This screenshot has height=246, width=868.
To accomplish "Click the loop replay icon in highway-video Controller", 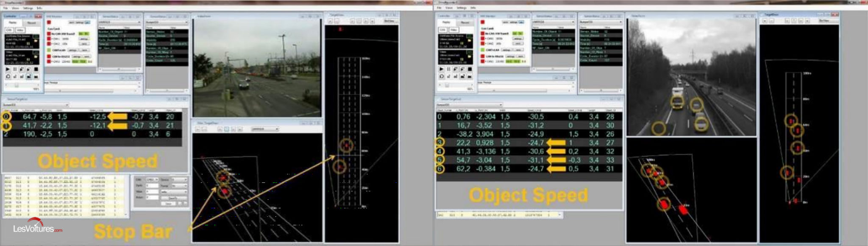I will 442,76.
